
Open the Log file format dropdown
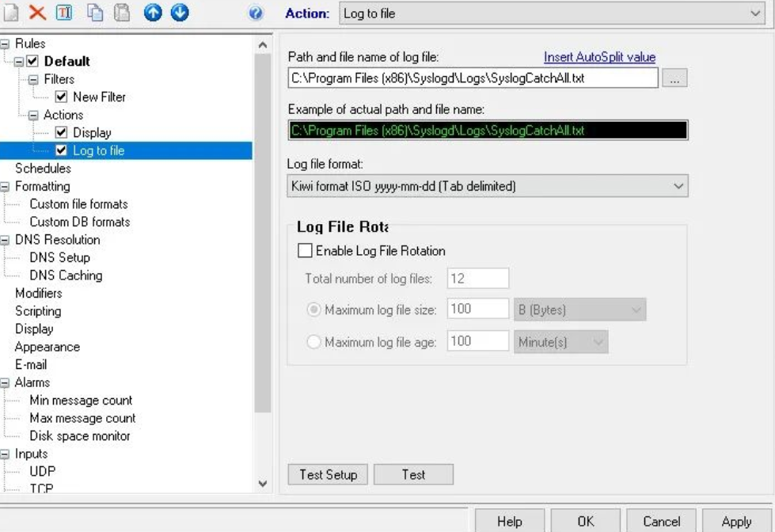coord(488,186)
